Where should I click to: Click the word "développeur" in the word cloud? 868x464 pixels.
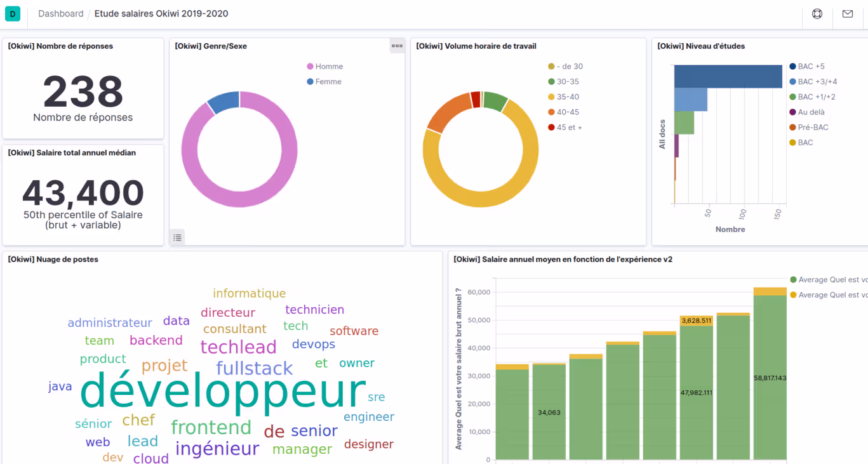223,392
